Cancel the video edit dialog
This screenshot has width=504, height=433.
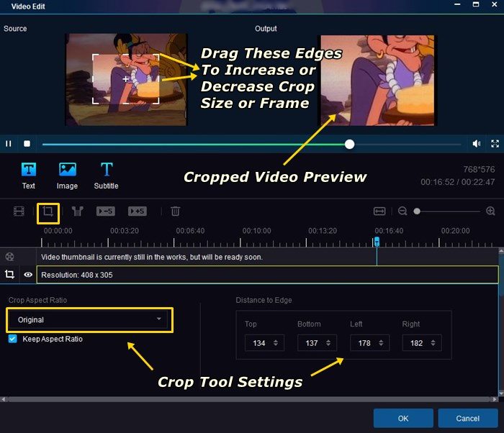[x=468, y=418]
